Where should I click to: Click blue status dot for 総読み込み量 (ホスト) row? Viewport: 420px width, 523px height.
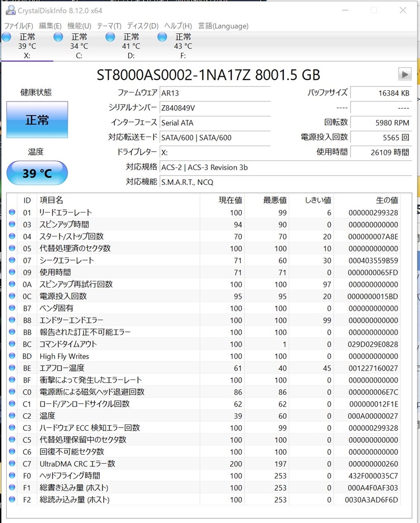(12, 500)
